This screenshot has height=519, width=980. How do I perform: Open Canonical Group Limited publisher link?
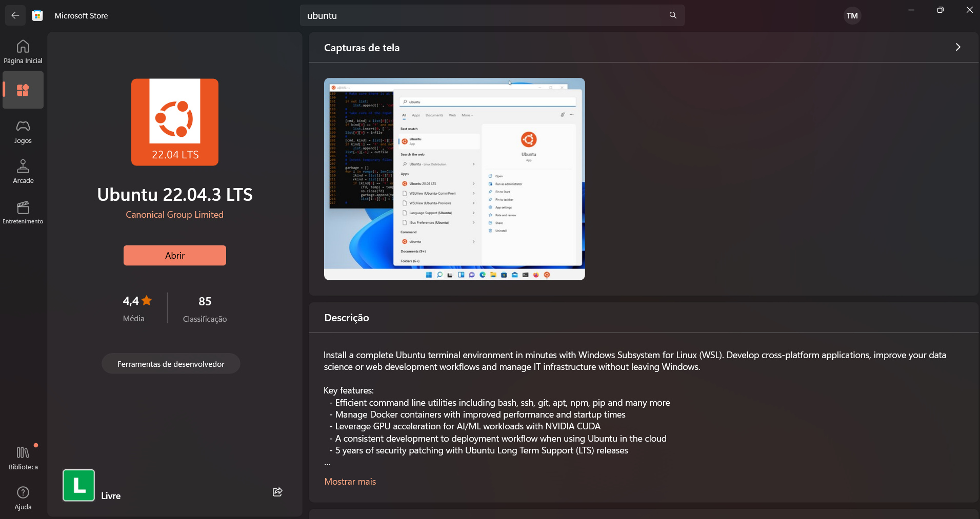point(175,215)
